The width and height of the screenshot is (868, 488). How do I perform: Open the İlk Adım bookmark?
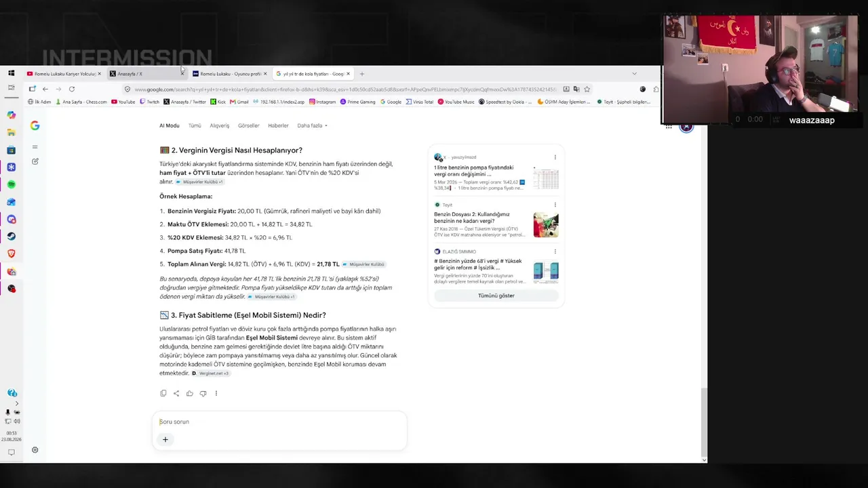point(39,102)
